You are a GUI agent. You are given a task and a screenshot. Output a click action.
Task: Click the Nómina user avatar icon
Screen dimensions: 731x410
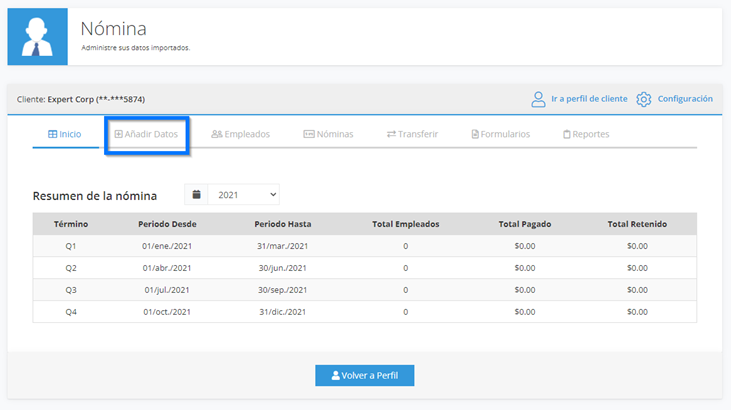click(37, 36)
